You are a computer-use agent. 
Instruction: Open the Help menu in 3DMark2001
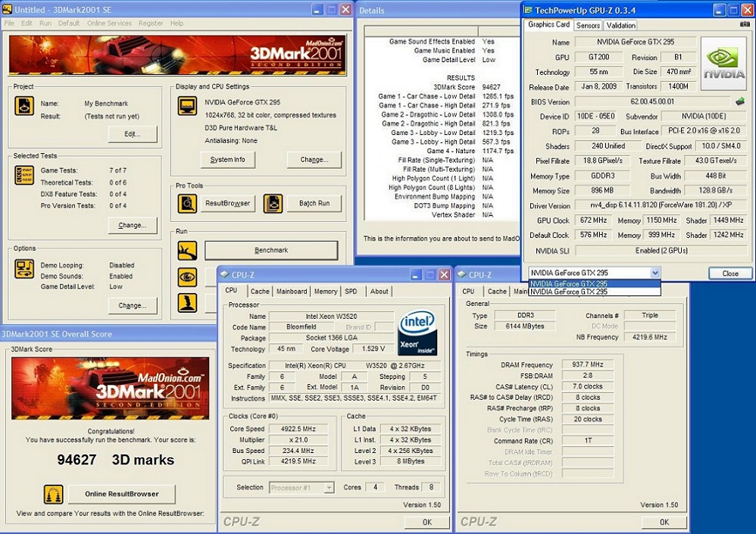(177, 23)
